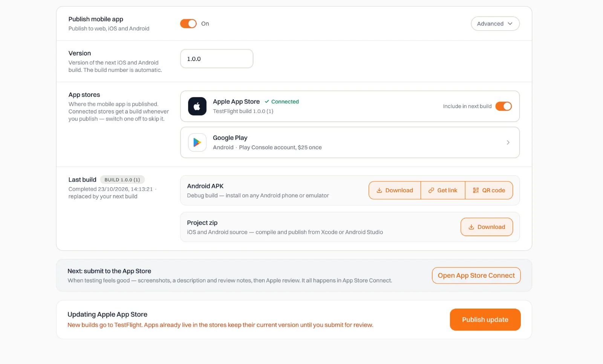Click 'Play Console account, $25 once' text
Image resolution: width=603 pixels, height=364 pixels.
click(280, 147)
